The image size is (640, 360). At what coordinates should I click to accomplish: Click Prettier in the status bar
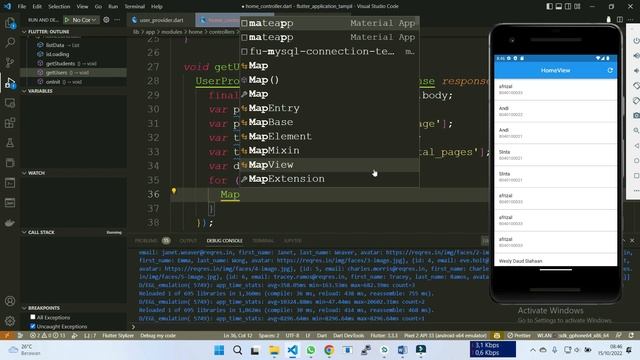point(519,336)
